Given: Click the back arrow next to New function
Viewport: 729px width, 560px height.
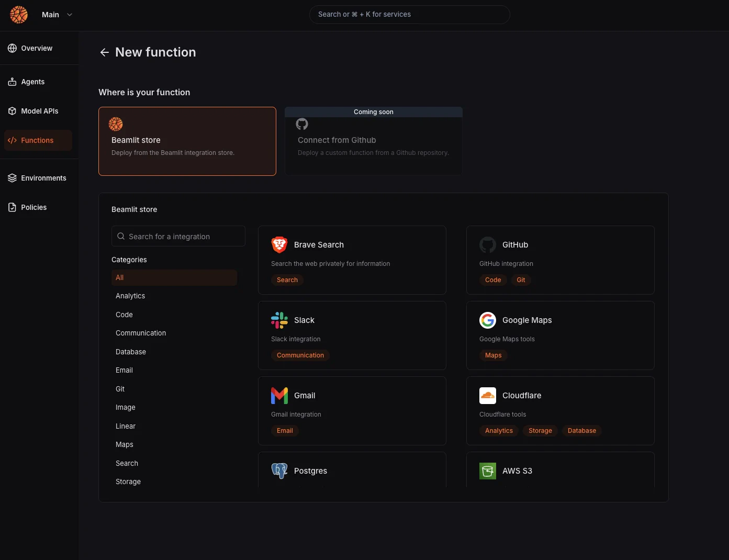Looking at the screenshot, I should pyautogui.click(x=104, y=52).
